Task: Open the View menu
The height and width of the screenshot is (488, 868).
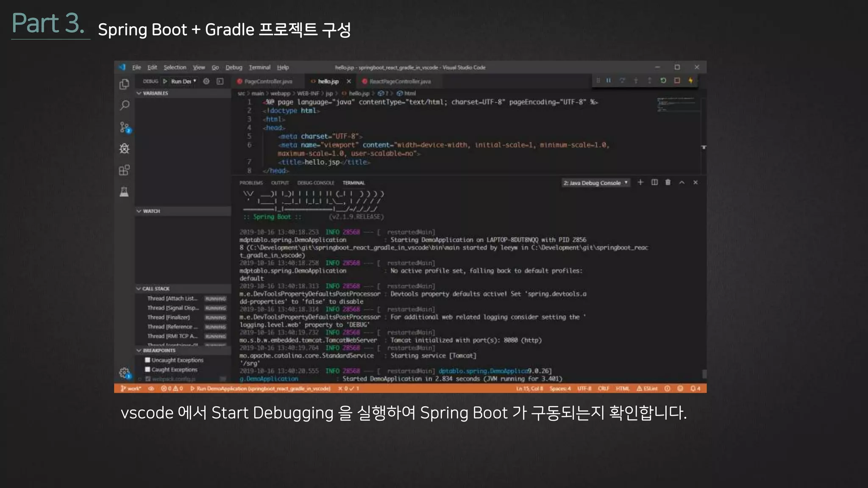Action: (x=199, y=67)
